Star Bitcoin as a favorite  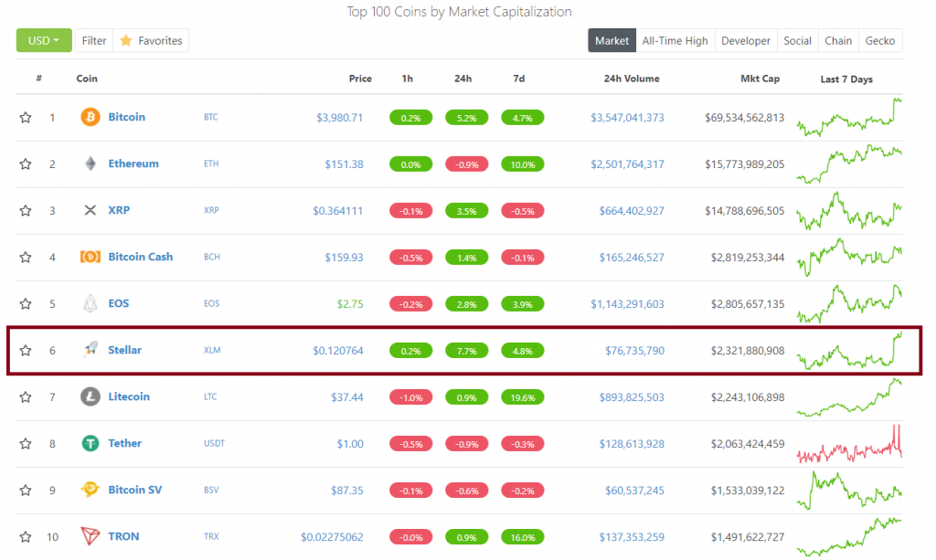tap(26, 117)
